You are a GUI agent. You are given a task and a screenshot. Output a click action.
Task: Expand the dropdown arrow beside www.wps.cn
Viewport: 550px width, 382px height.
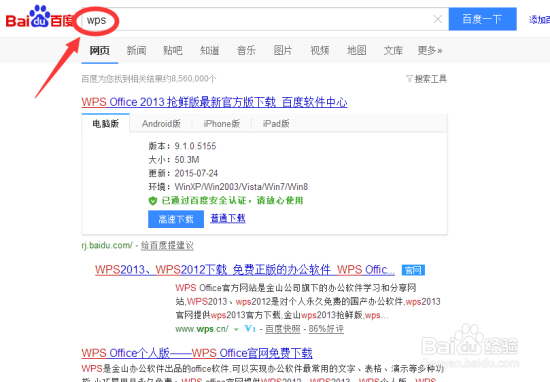click(236, 329)
